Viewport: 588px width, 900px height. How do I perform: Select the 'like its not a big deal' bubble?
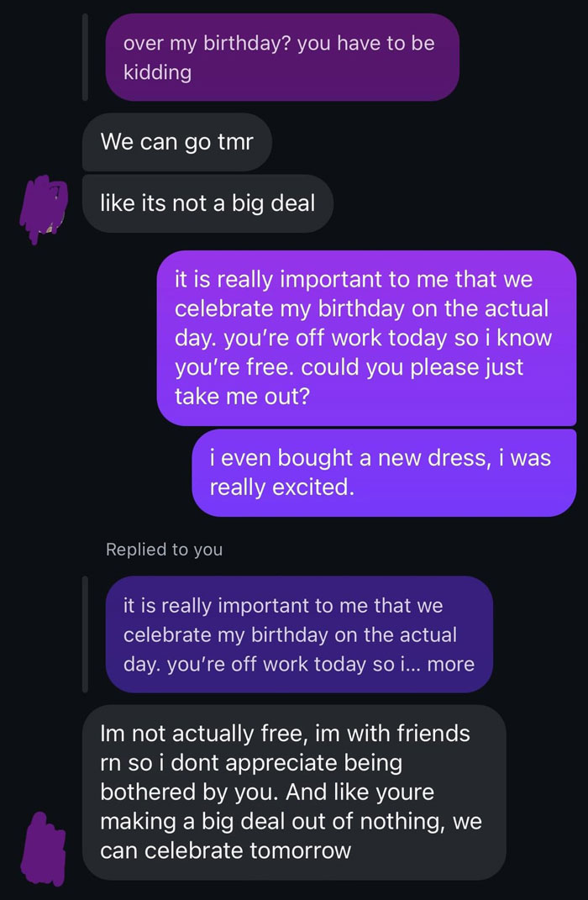[x=207, y=203]
